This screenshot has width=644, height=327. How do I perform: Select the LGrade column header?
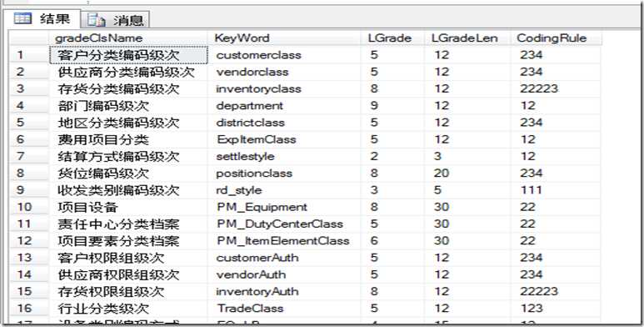pyautogui.click(x=392, y=38)
